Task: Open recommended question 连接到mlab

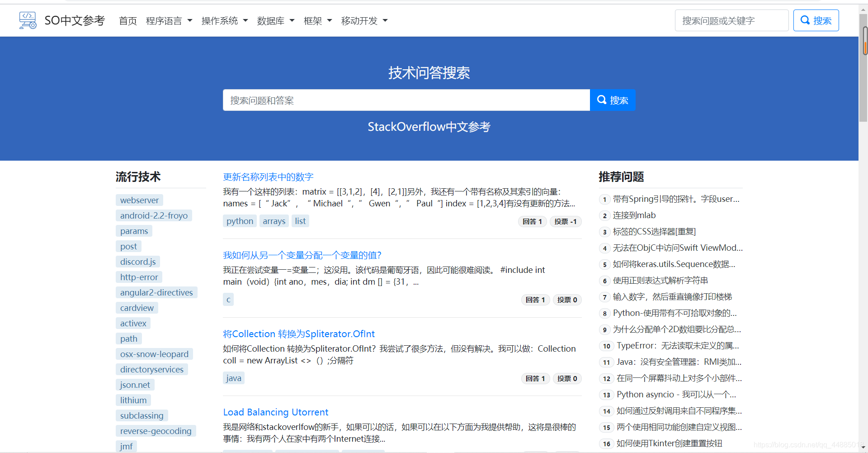Action: [x=634, y=215]
